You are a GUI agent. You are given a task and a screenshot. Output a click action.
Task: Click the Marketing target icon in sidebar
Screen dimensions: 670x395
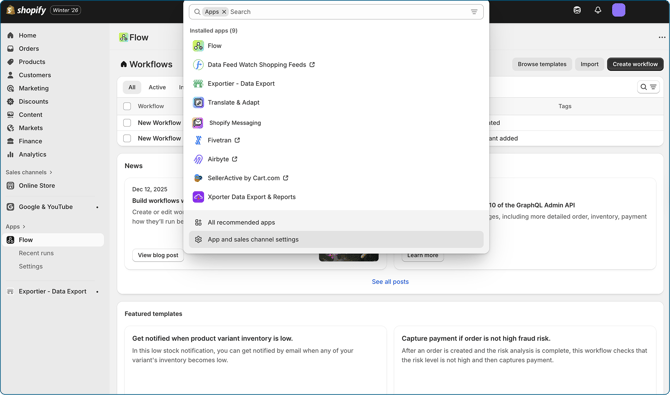[11, 88]
